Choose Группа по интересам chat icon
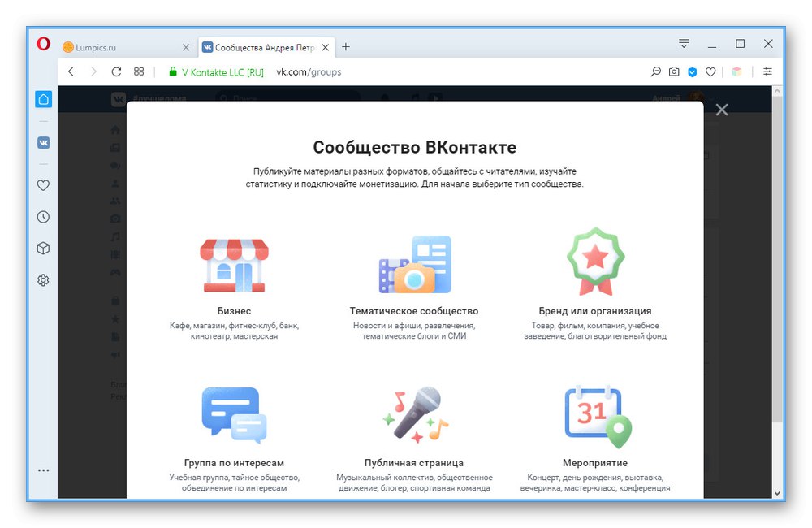 click(x=234, y=415)
